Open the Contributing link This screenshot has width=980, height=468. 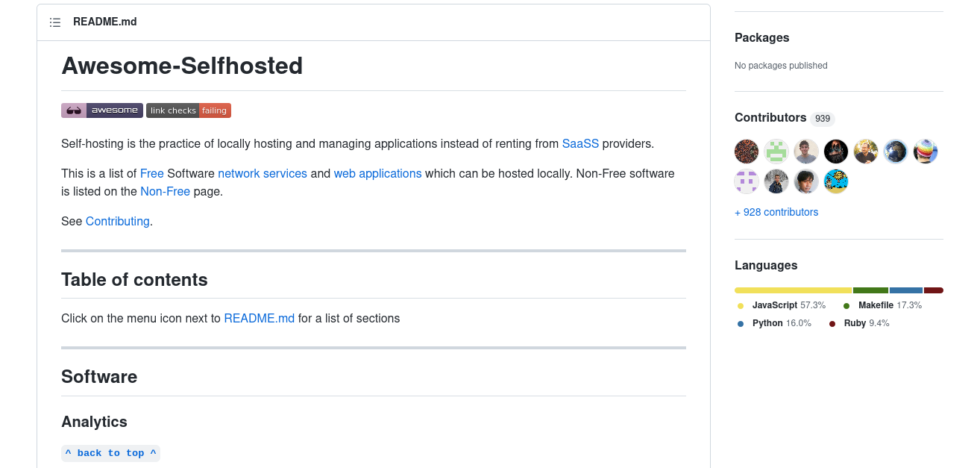(x=118, y=221)
